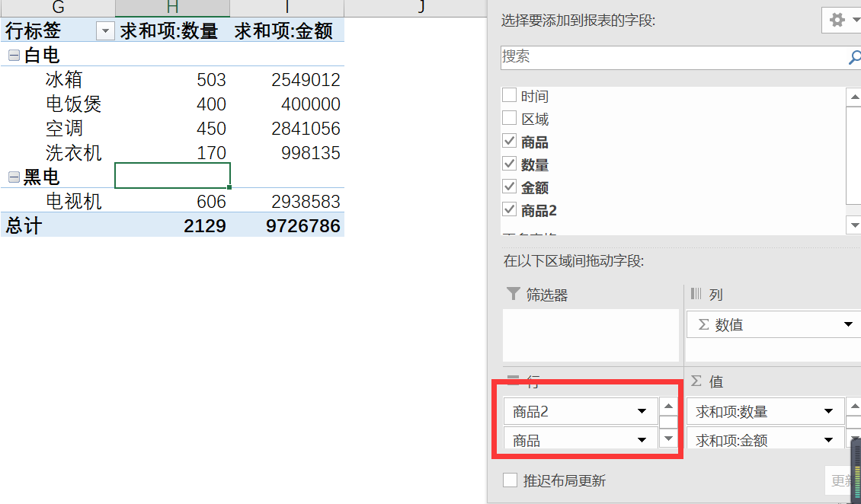Click the 列 columns area icon
This screenshot has width=861, height=504.
(x=696, y=294)
